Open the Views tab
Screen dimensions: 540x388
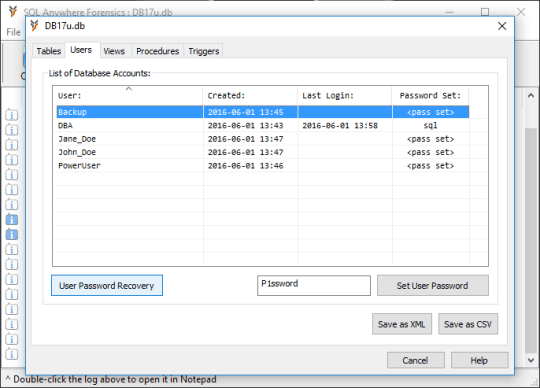(x=114, y=51)
